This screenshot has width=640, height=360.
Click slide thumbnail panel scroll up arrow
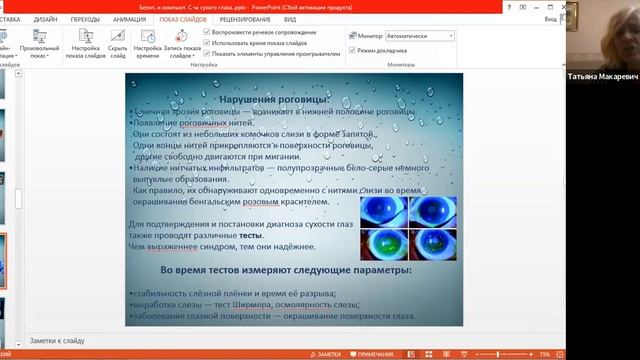[18, 73]
